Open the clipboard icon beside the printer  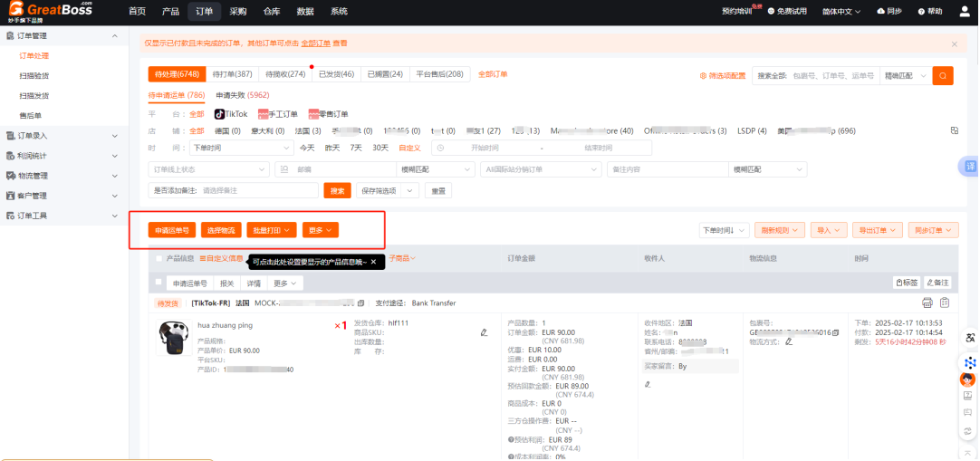[945, 303]
